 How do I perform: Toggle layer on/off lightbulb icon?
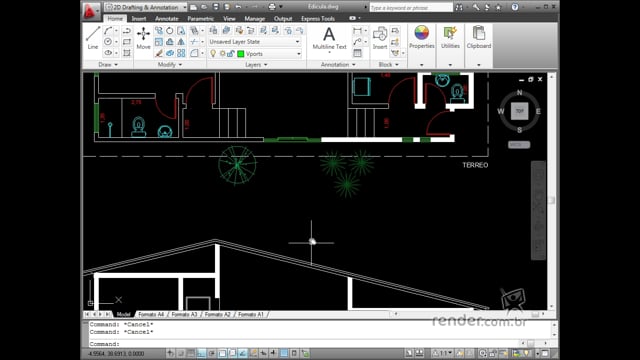pos(213,53)
